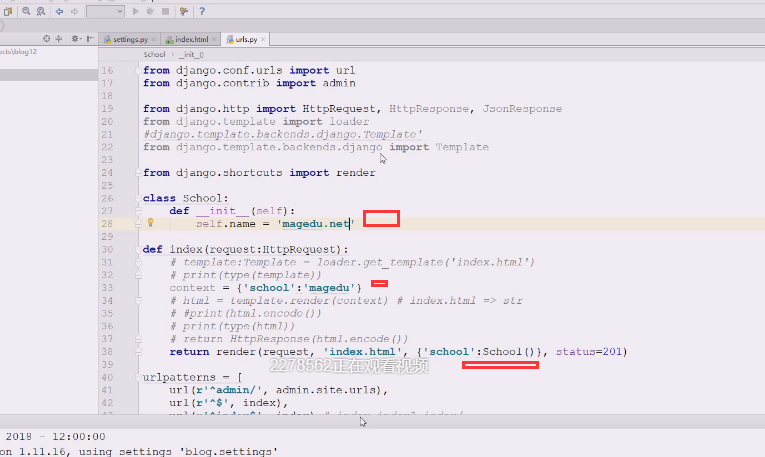Screen dimensions: 765x457
Task: Place cursor on 'magedu.net' string
Action: [316, 224]
